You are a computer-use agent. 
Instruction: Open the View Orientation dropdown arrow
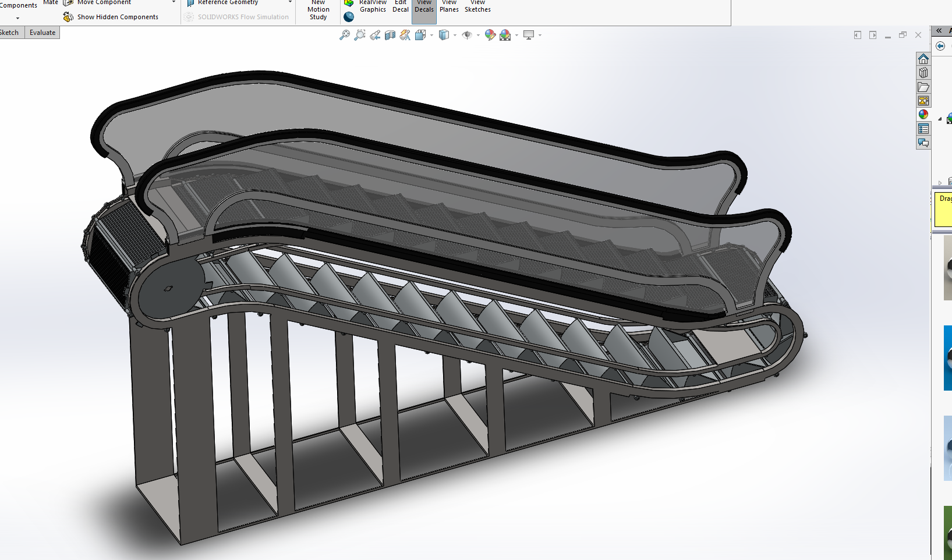pos(431,35)
